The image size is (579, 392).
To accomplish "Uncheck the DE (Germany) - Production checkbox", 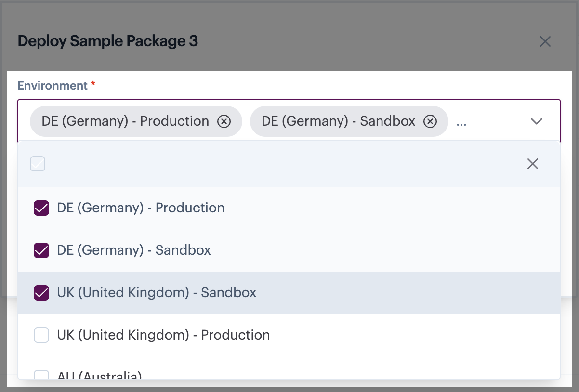I will coord(41,208).
